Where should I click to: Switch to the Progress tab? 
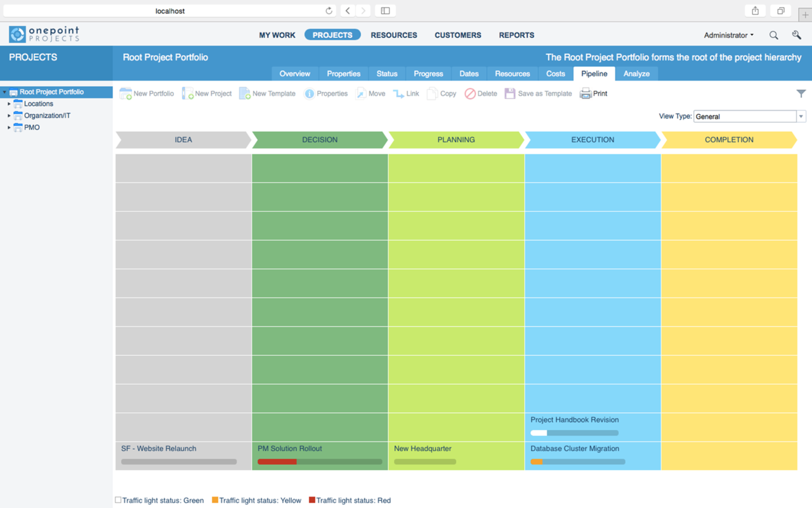[428, 74]
